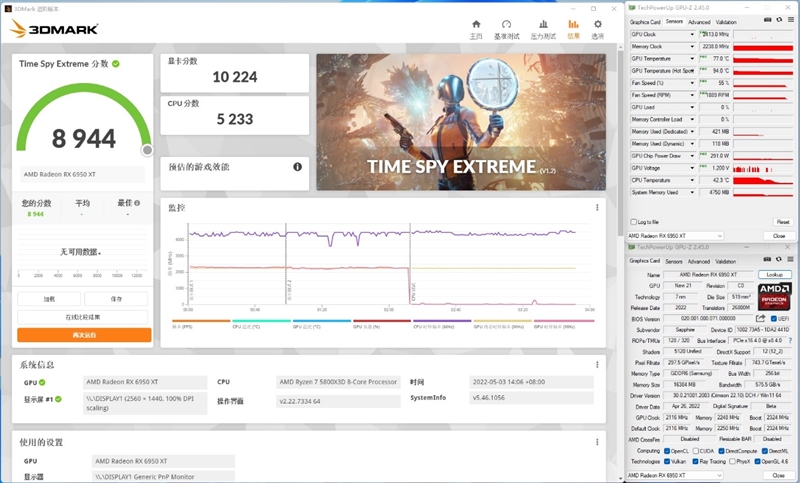The image size is (800, 483).
Task: Click camera icon in Graphics Card GPU-Z window
Action: pyautogui.click(x=767, y=259)
